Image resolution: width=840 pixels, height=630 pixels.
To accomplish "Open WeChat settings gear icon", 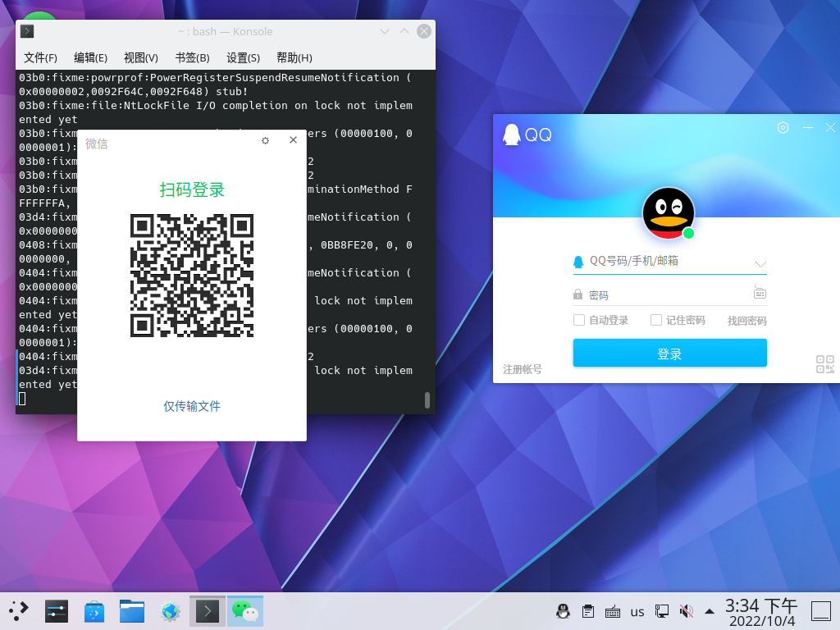I will click(265, 140).
